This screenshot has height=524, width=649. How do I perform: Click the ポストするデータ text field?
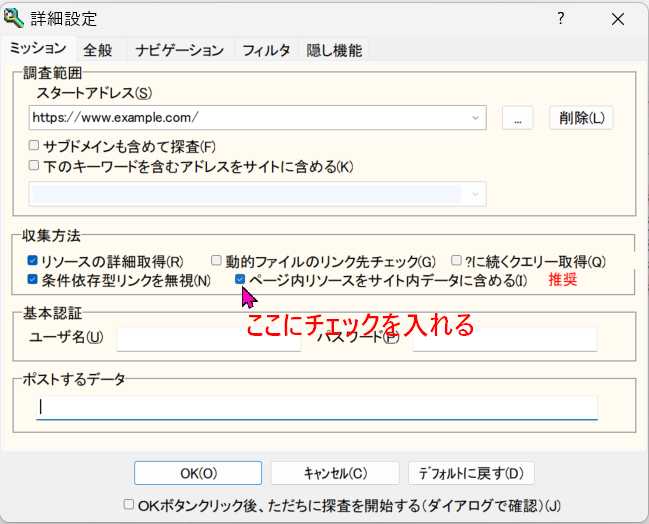317,408
